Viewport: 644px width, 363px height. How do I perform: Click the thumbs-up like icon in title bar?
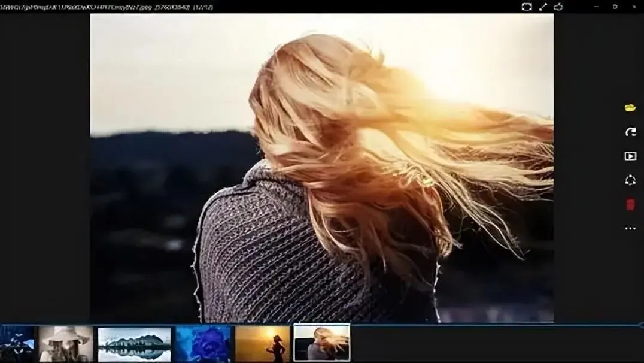tap(558, 7)
